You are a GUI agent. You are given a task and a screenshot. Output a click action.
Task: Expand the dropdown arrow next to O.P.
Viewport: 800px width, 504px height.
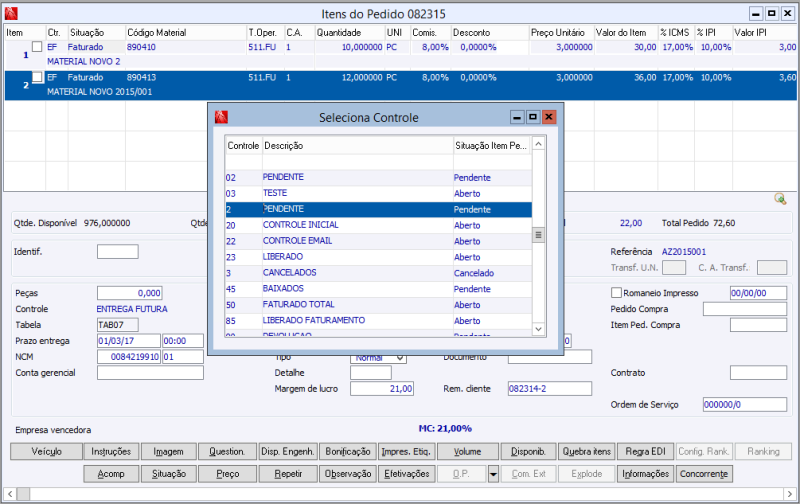pos(493,474)
